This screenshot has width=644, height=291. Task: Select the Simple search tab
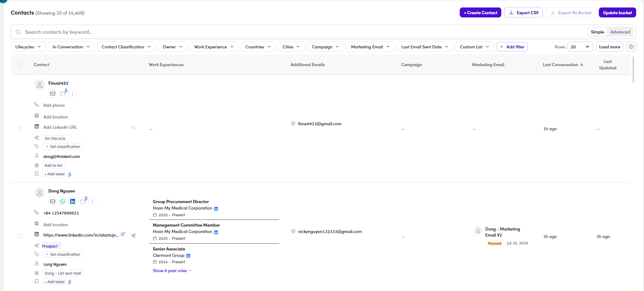(597, 32)
